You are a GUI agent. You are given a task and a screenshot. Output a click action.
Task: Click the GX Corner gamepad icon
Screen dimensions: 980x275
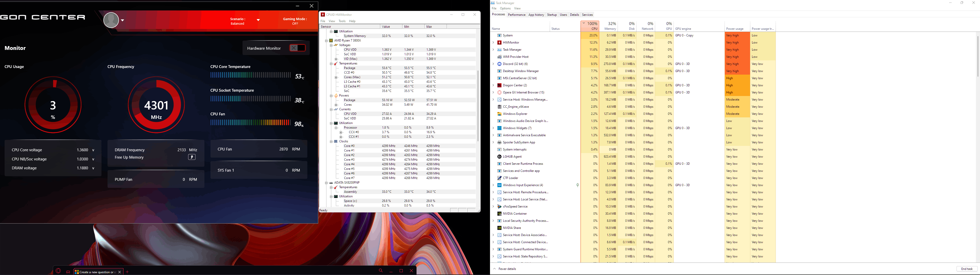coord(68,272)
